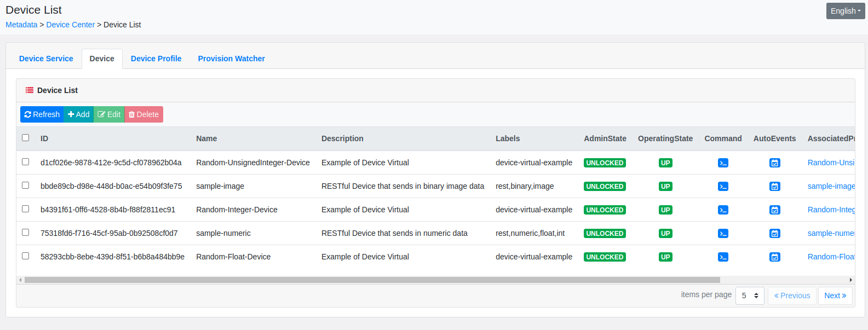Screen dimensions: 868x330
Task: Open the Device Center breadcrumb link
Action: point(71,25)
